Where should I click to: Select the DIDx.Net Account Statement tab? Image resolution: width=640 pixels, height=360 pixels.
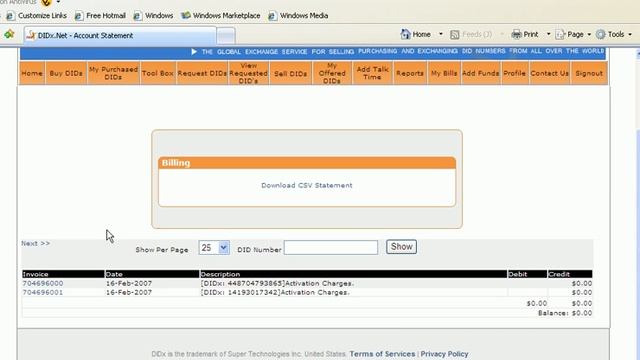click(x=120, y=36)
